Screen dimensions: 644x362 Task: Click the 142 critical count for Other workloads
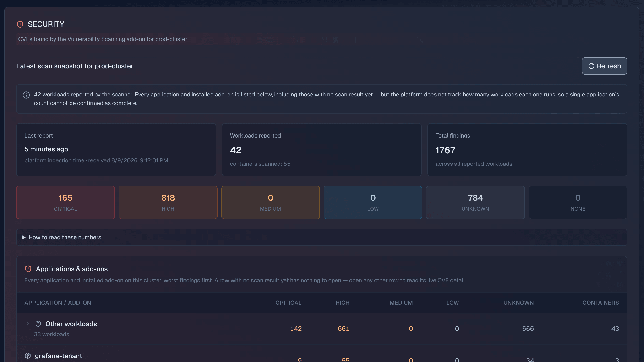pyautogui.click(x=296, y=329)
